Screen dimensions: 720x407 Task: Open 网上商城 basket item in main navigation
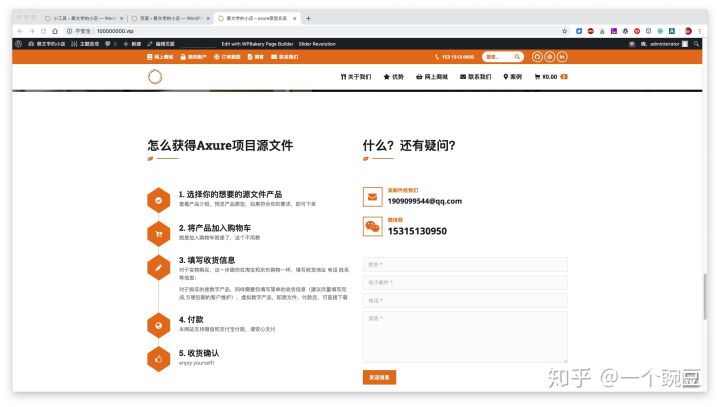[432, 77]
